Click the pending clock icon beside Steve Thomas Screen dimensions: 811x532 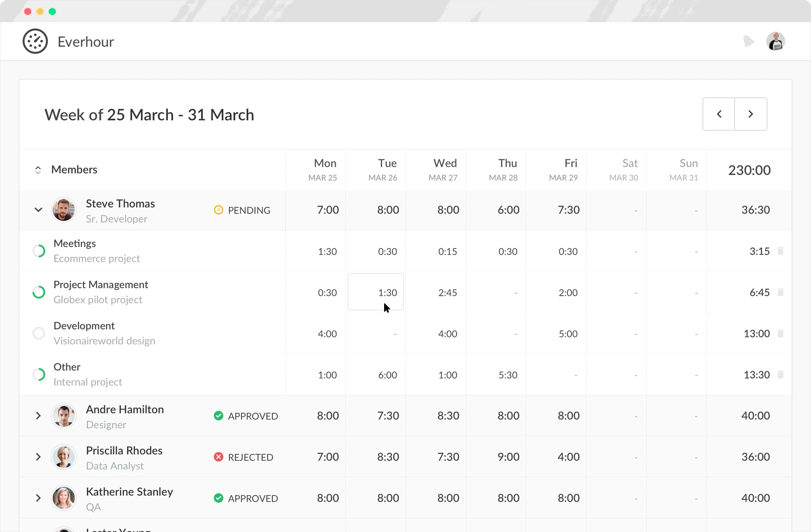tap(218, 210)
